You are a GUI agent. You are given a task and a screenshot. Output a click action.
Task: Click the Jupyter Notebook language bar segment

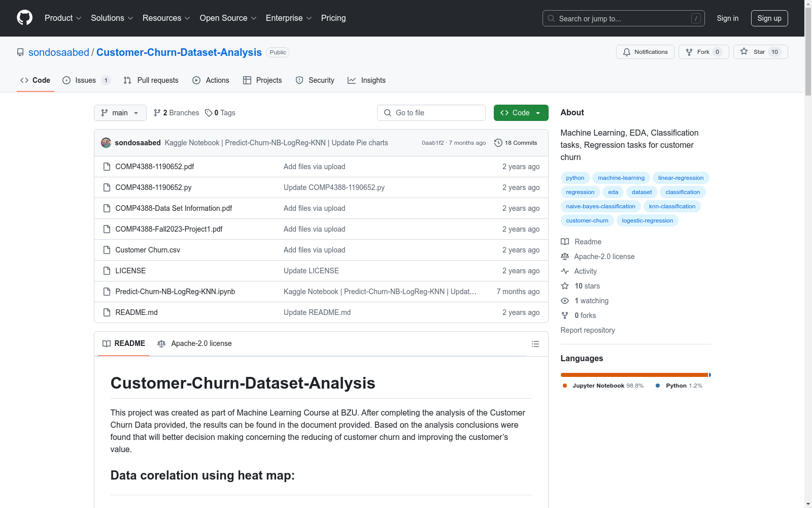click(634, 375)
